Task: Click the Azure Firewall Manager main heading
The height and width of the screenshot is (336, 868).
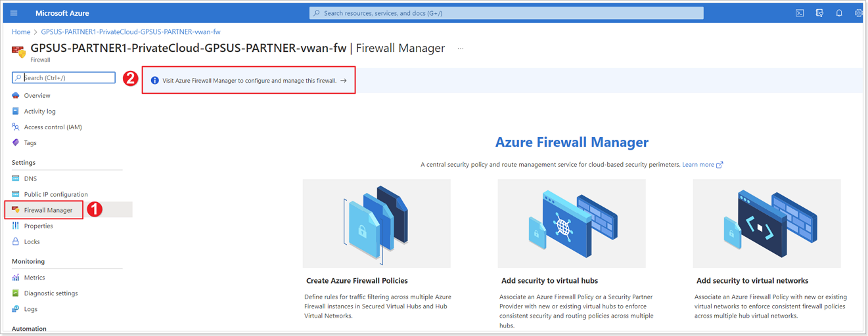Action: (572, 142)
